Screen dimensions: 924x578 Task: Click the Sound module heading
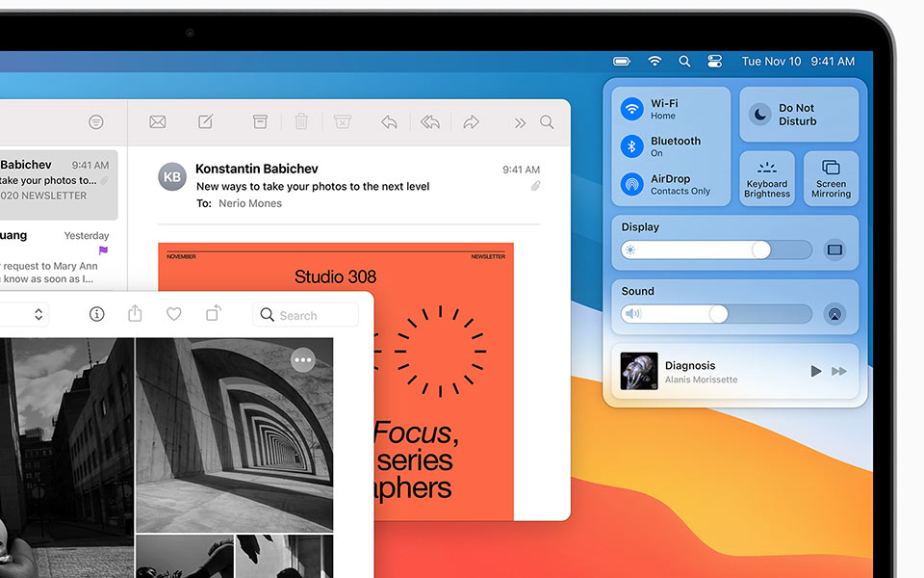coord(637,291)
